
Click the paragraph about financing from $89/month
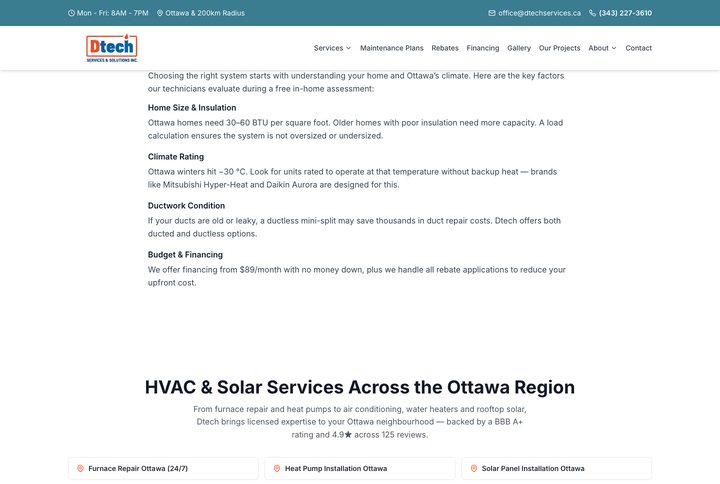click(357, 276)
